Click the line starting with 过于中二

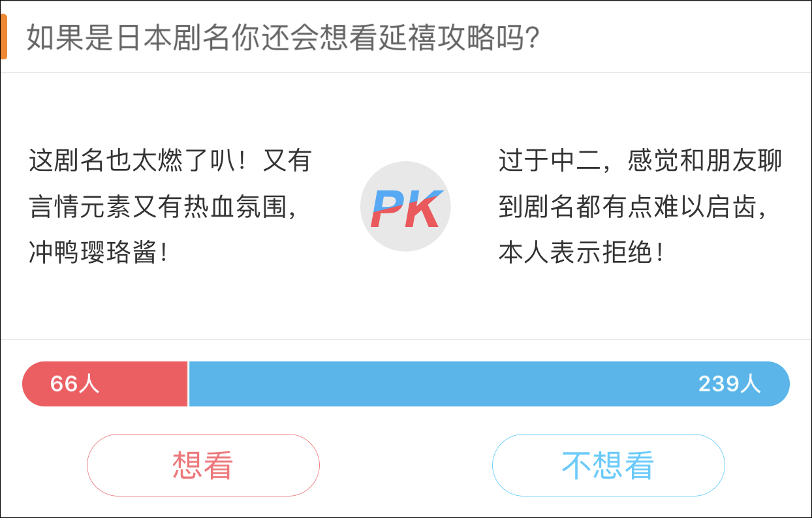(x=640, y=160)
